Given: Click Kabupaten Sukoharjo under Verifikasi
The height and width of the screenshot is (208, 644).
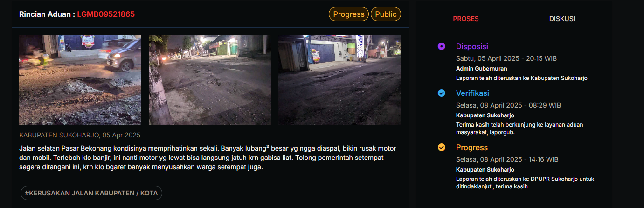Looking at the screenshot, I should [x=485, y=115].
